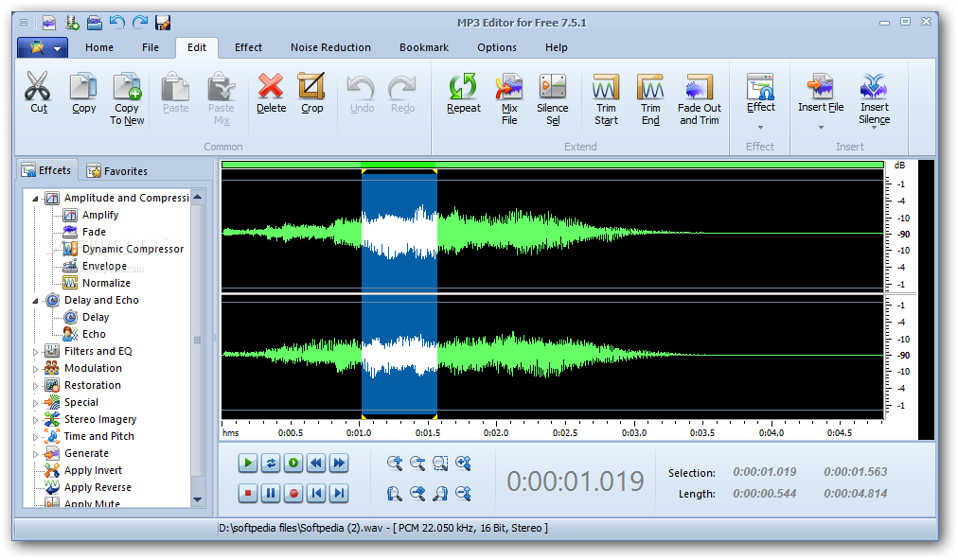Jump to end with skip-forward button
This screenshot has height=560, width=958.
coord(339,493)
